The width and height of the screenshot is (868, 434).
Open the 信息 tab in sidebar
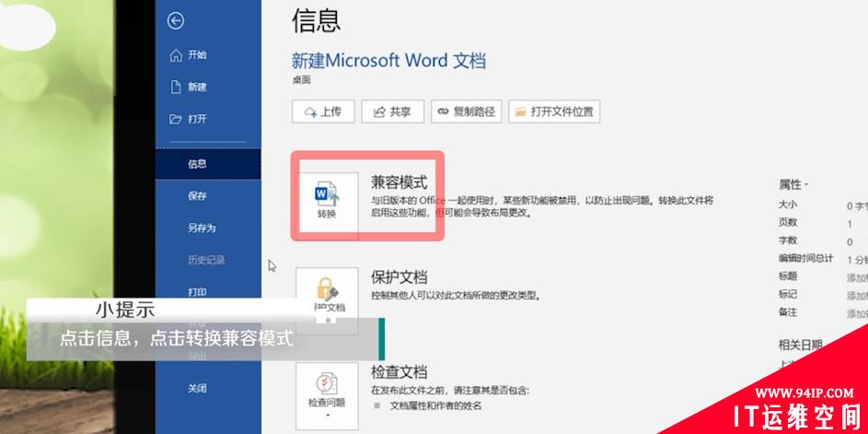click(x=208, y=163)
